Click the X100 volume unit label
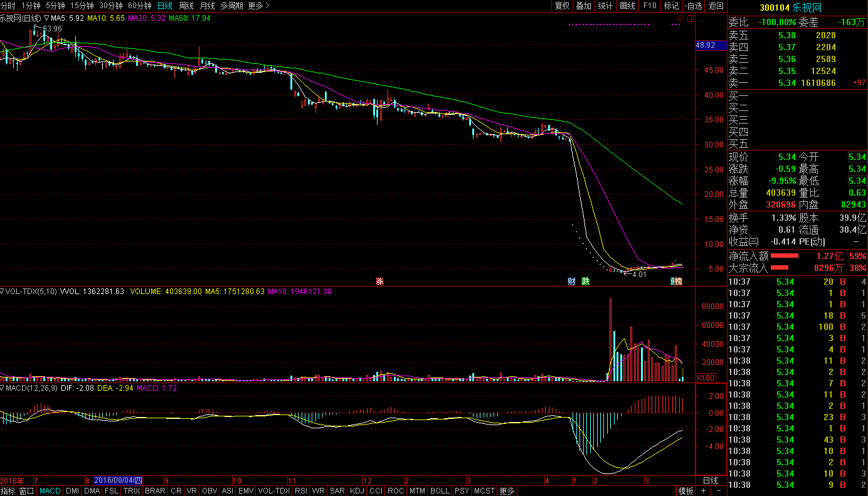 (706, 378)
